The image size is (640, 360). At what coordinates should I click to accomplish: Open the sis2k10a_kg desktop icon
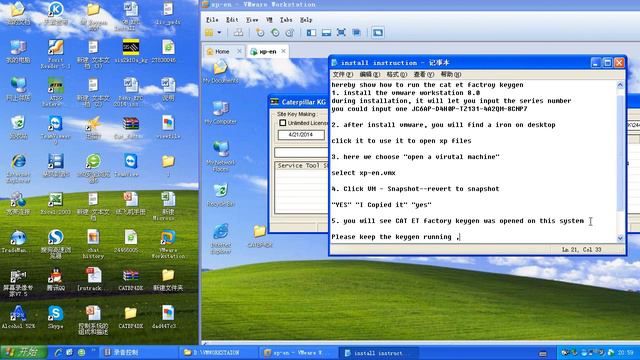tap(131, 51)
